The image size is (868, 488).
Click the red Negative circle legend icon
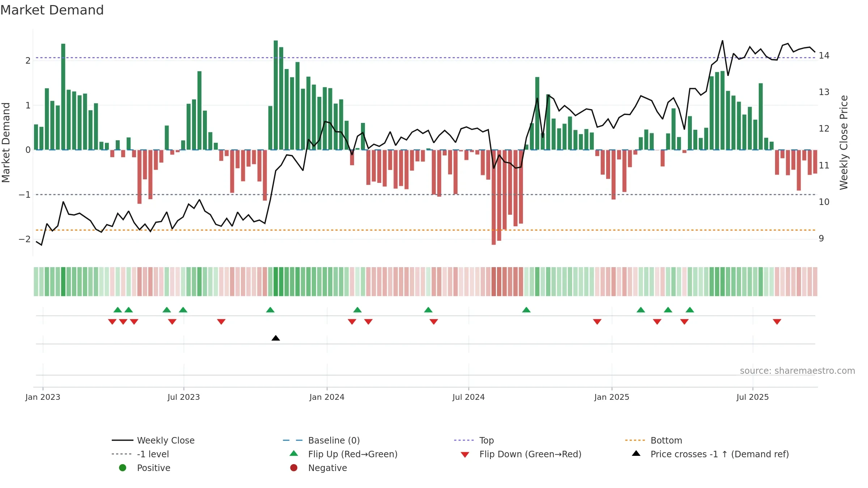click(294, 468)
